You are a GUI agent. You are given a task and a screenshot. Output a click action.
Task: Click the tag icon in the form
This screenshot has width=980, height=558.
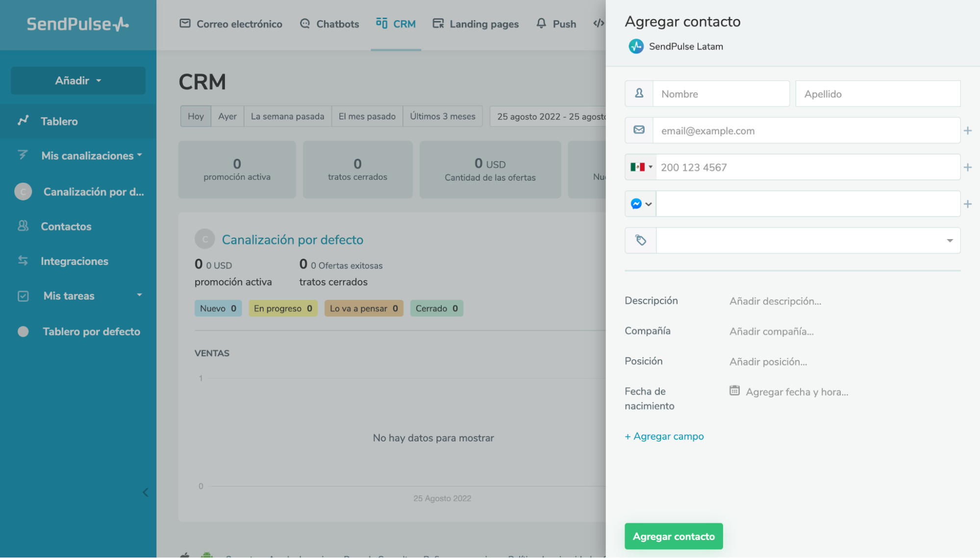point(640,241)
